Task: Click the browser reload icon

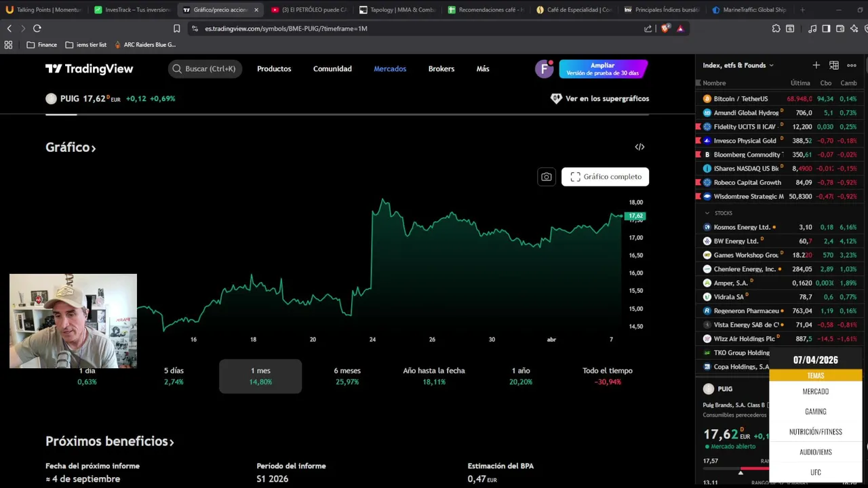Action: pyautogui.click(x=37, y=28)
